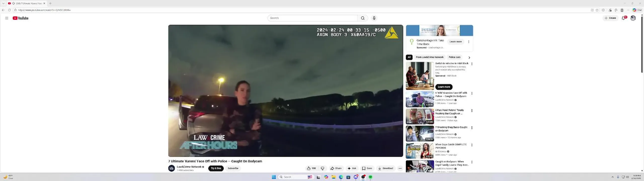Viewport: 644px width, 181px height.
Task: Subscribe to Law&Crime Network
Action: 233,168
